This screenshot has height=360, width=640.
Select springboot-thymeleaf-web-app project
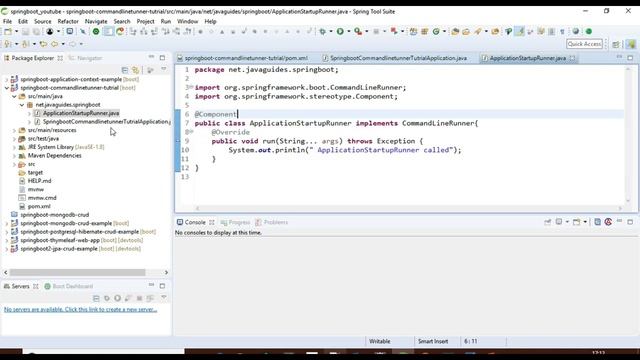(60, 240)
